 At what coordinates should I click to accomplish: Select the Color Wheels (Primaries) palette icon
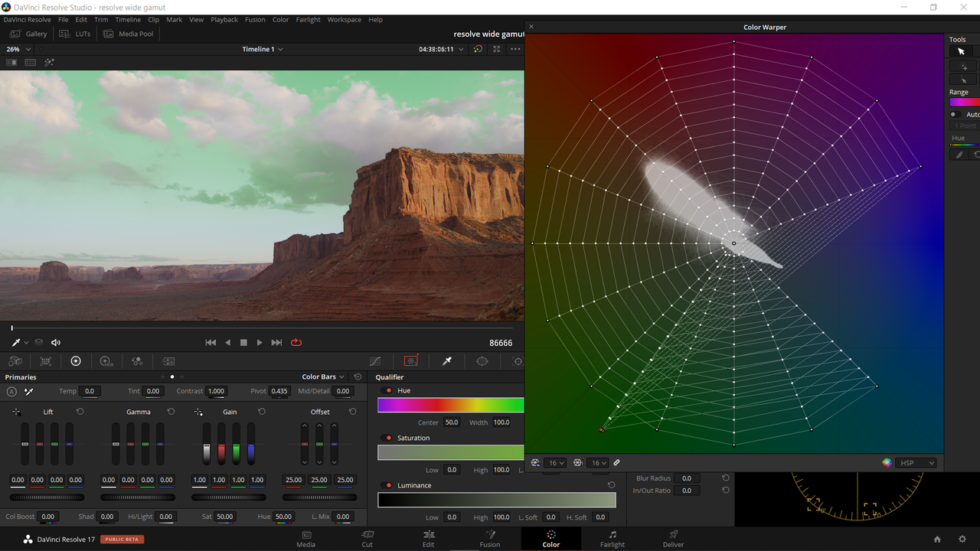76,361
